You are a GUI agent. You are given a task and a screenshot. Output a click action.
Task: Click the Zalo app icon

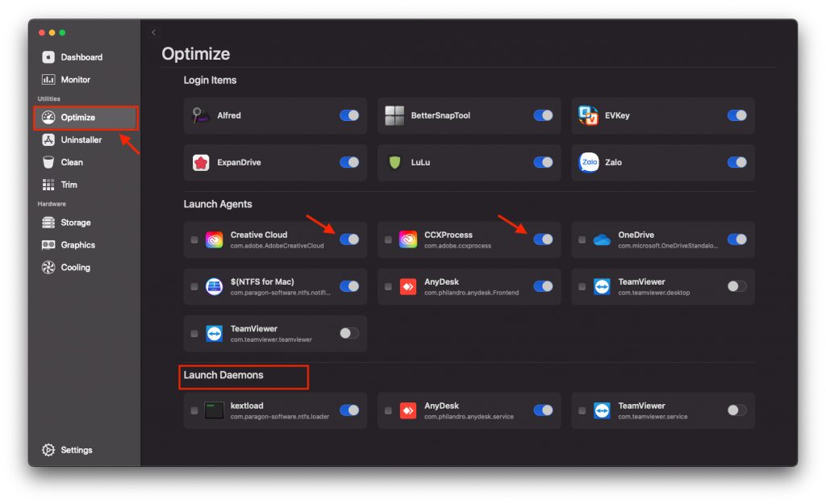(x=589, y=162)
